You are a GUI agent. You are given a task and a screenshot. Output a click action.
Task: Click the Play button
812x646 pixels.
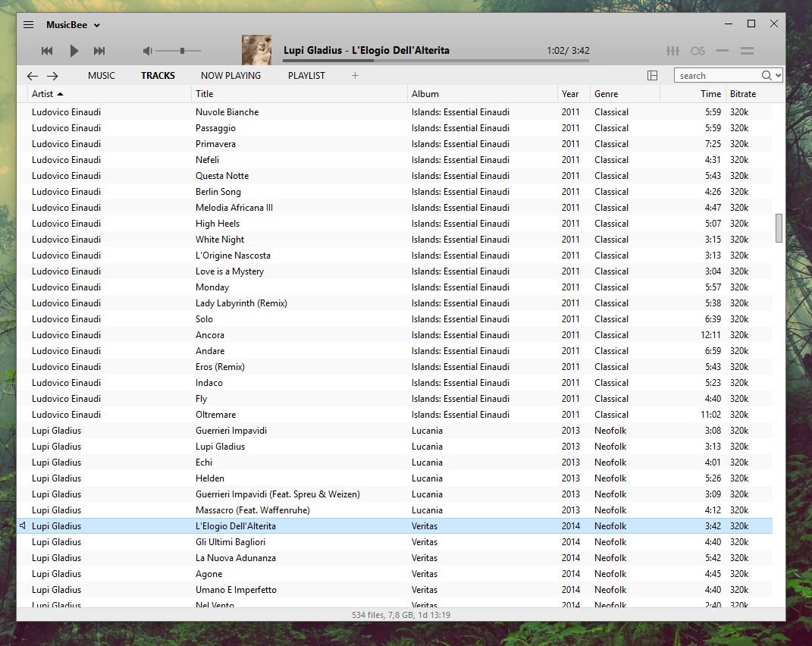coord(74,51)
